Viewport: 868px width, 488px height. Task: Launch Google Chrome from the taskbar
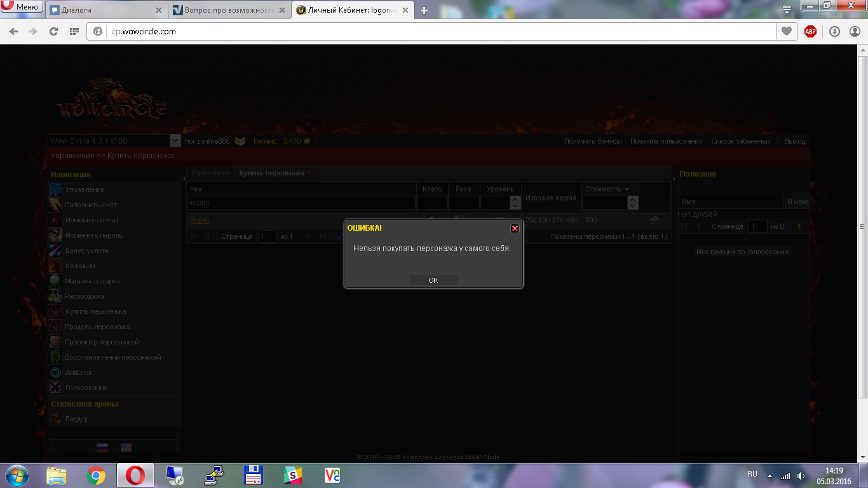pyautogui.click(x=96, y=475)
